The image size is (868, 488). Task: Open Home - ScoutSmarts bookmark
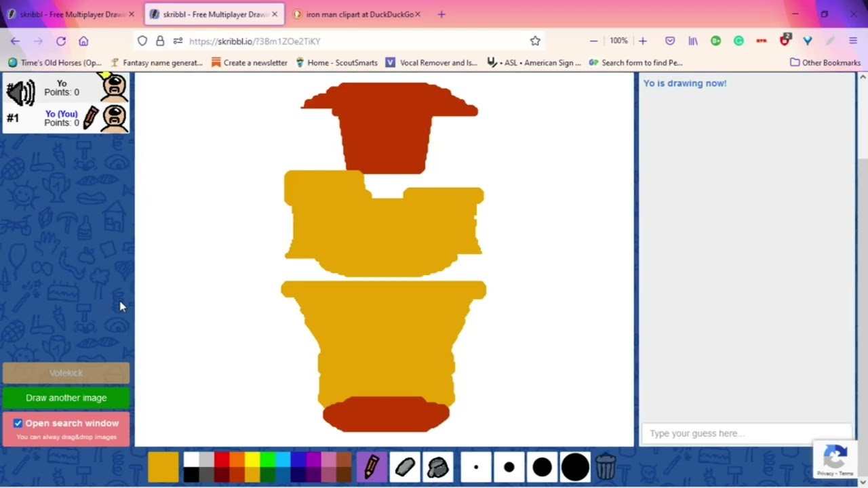point(336,62)
